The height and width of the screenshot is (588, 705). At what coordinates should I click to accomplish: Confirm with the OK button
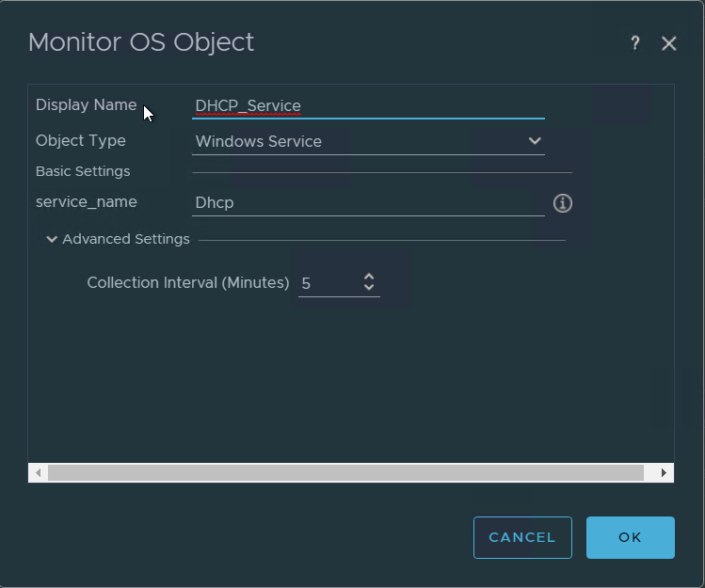(630, 537)
